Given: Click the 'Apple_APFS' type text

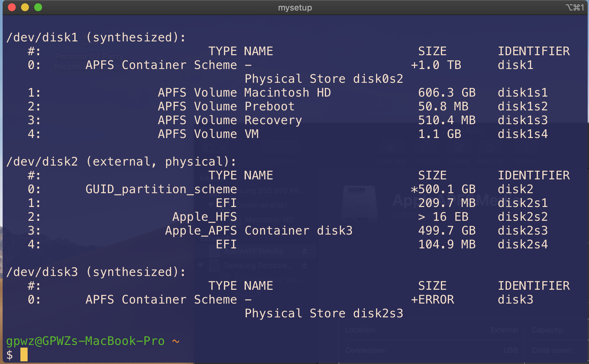Looking at the screenshot, I should (201, 231).
